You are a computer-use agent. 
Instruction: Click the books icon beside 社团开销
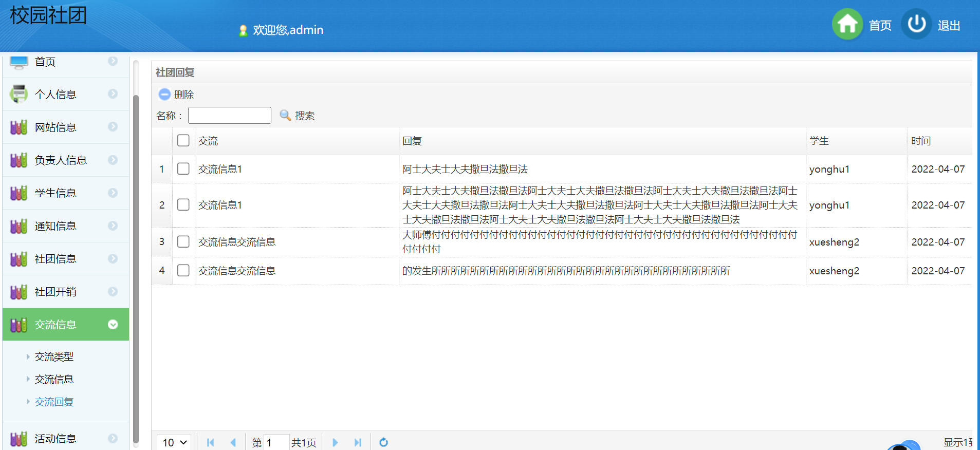coord(19,291)
